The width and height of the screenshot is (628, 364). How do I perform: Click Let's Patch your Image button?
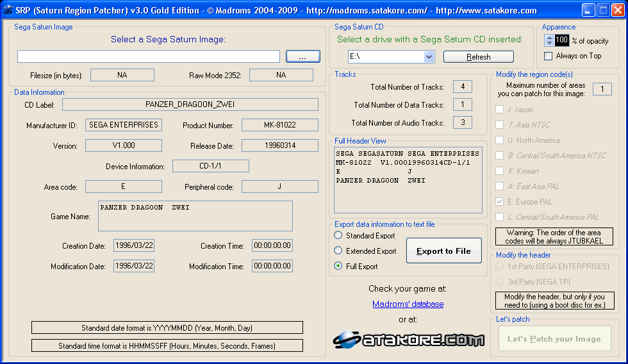(x=555, y=339)
